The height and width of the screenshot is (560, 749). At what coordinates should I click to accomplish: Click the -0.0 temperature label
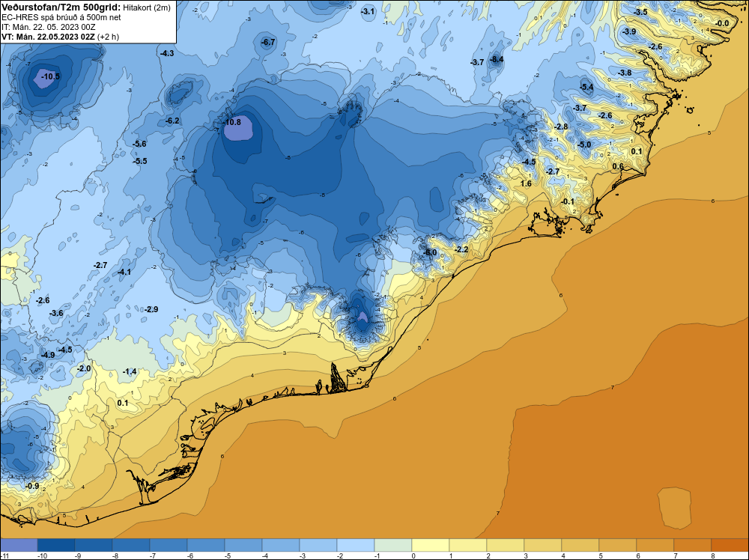[722, 23]
